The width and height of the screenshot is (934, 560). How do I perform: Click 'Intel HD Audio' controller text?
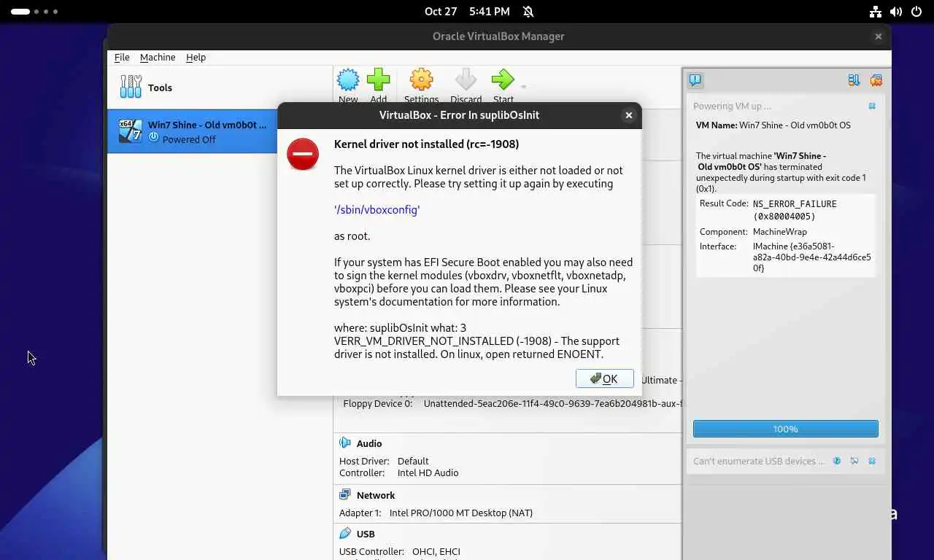point(428,473)
